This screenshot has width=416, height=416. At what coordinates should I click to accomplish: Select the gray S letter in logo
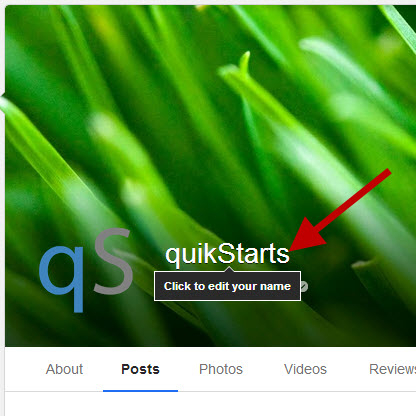tap(113, 261)
